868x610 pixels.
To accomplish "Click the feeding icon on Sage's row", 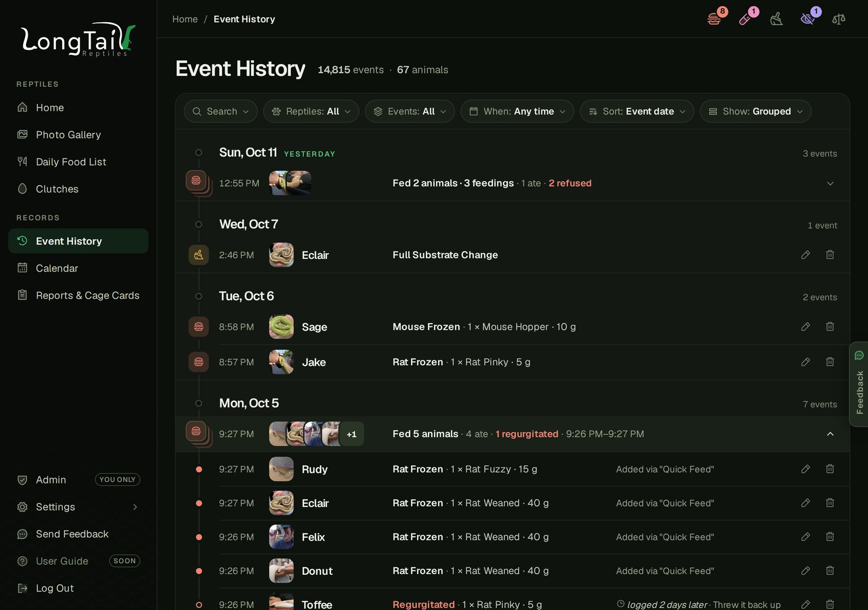I will [199, 326].
